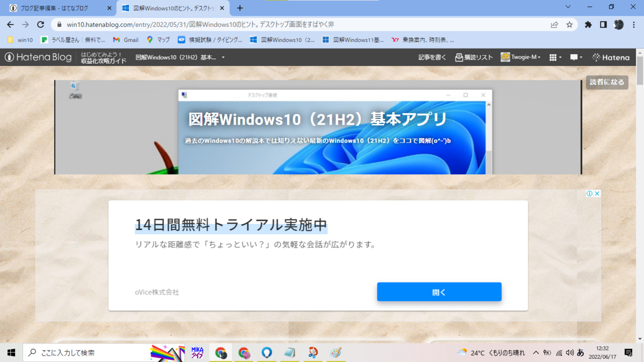The width and height of the screenshot is (644, 362).
Task: Open the Gmail bookmark
Action: tap(126, 40)
